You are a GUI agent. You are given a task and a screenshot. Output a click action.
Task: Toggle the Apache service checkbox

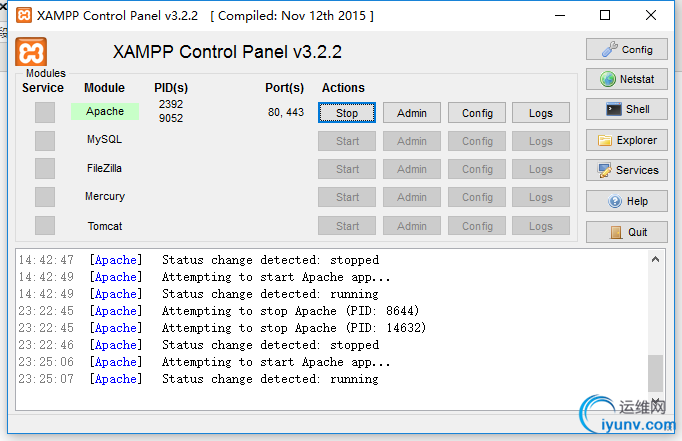coord(45,113)
